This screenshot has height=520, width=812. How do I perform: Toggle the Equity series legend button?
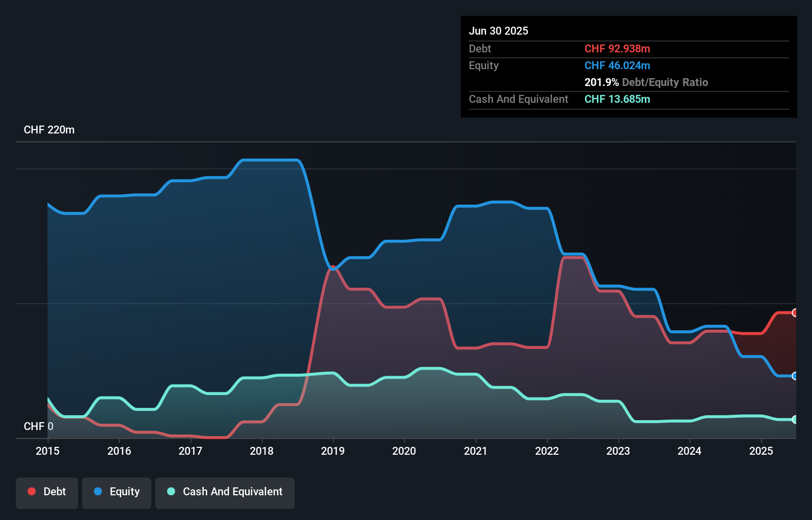(117, 492)
